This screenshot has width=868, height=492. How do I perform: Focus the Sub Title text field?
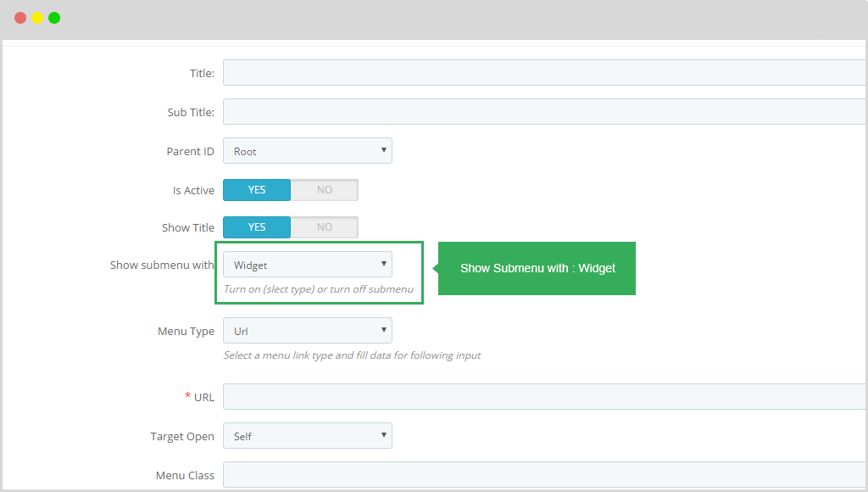(x=545, y=111)
